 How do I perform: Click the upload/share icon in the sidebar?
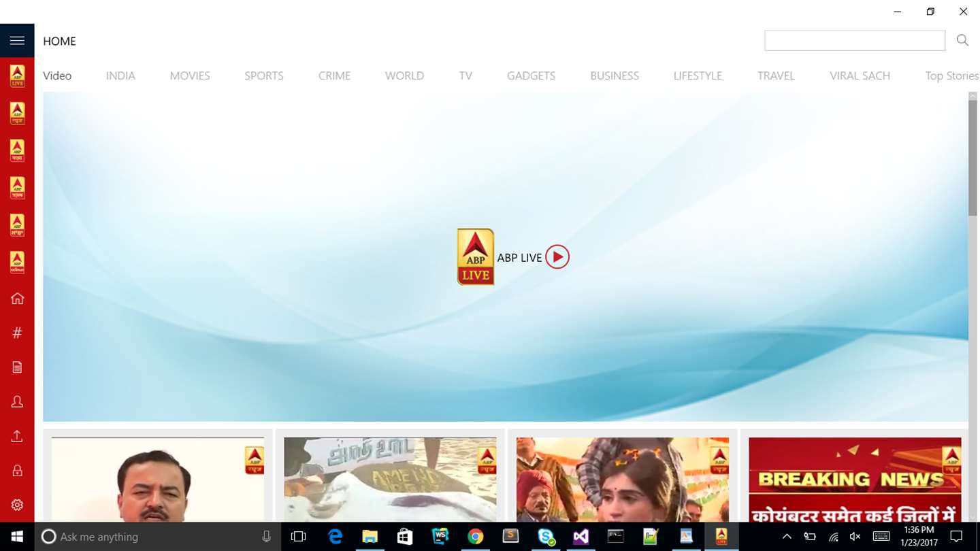17,436
